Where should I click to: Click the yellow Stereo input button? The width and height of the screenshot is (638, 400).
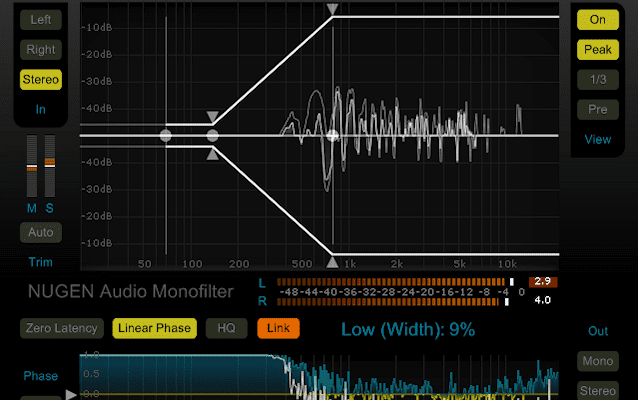point(41,79)
